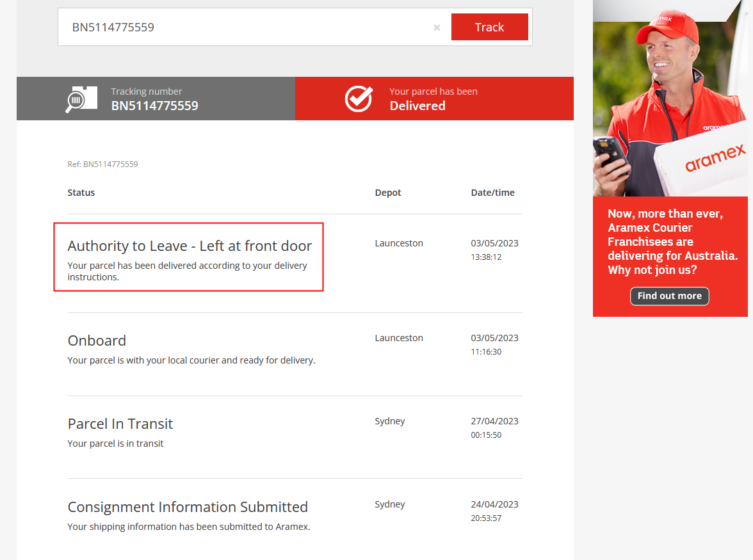753x560 pixels.
Task: Click the aramex logo on the parcel box
Action: (x=715, y=158)
